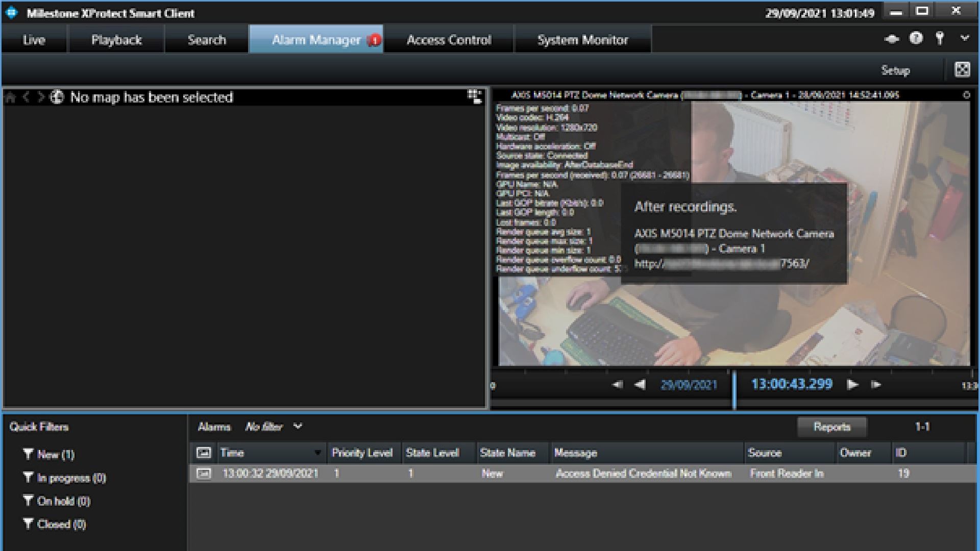
Task: Filter alarms by New (1)
Action: [x=49, y=454]
